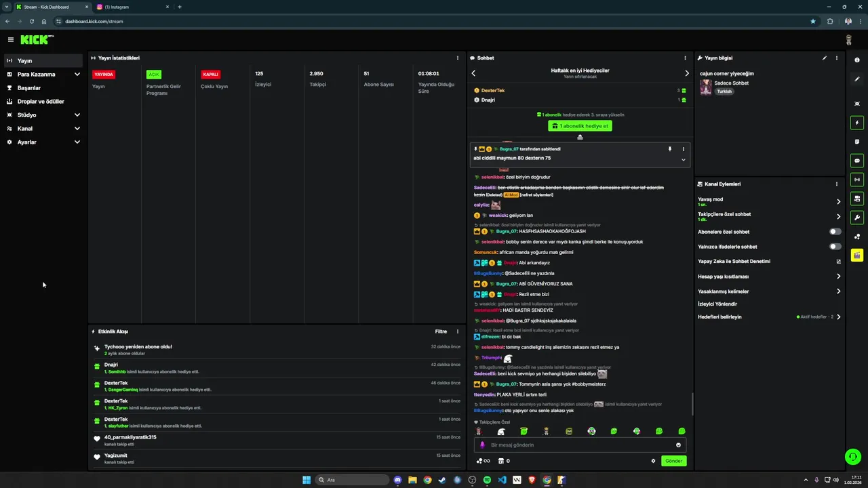The image size is (868, 488).
Task: Open the pinned message three-dot options
Action: (x=683, y=149)
